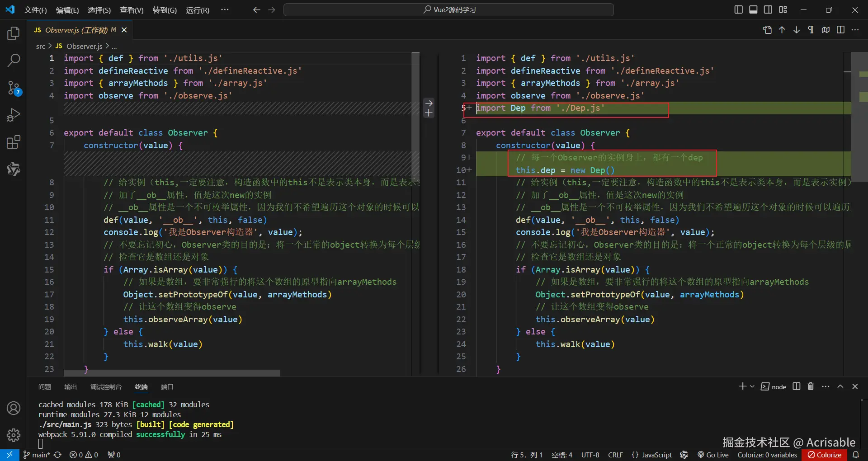868x461 pixels.
Task: Open the 文件(F) menu
Action: (35, 10)
